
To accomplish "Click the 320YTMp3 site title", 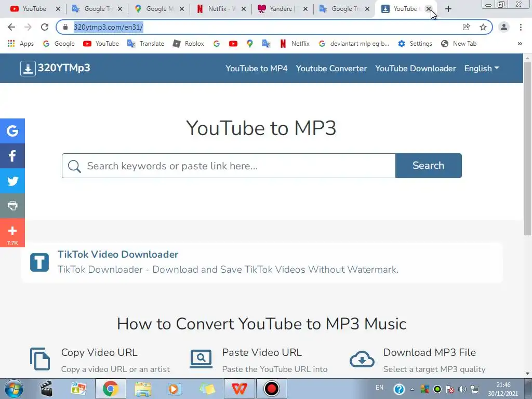I will pyautogui.click(x=64, y=68).
